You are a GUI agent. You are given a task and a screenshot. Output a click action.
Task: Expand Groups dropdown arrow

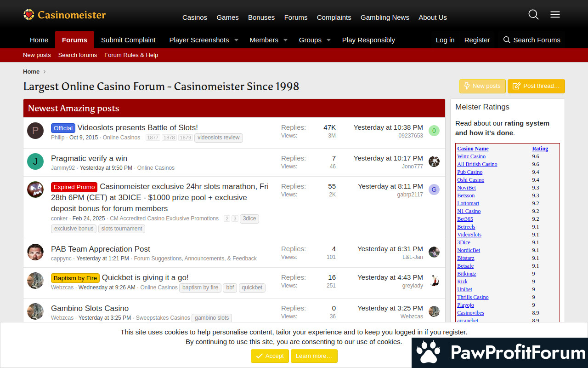point(328,40)
